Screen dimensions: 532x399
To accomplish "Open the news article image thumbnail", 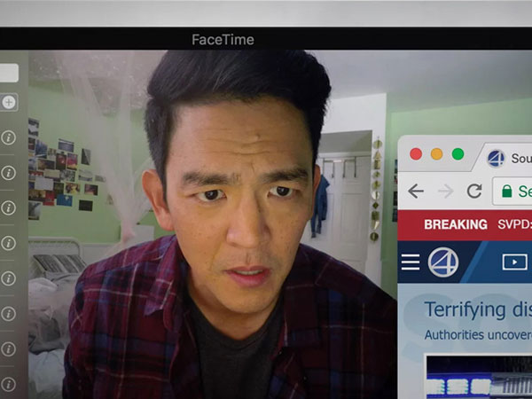I will pyautogui.click(x=479, y=377).
